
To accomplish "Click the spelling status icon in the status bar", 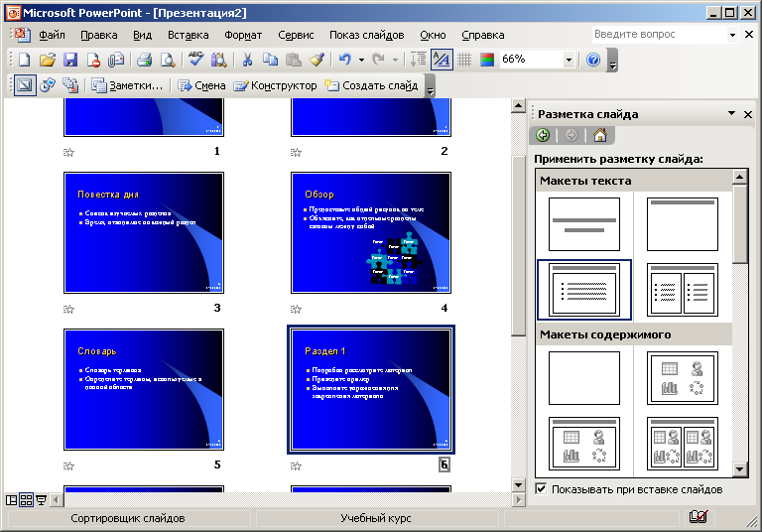I will pos(698,517).
